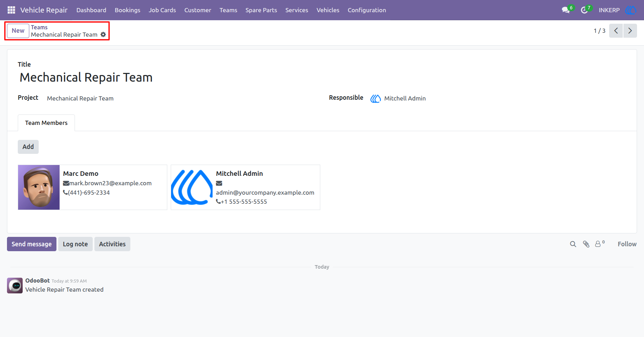
Task: Go to the next team record
Action: pyautogui.click(x=630, y=31)
